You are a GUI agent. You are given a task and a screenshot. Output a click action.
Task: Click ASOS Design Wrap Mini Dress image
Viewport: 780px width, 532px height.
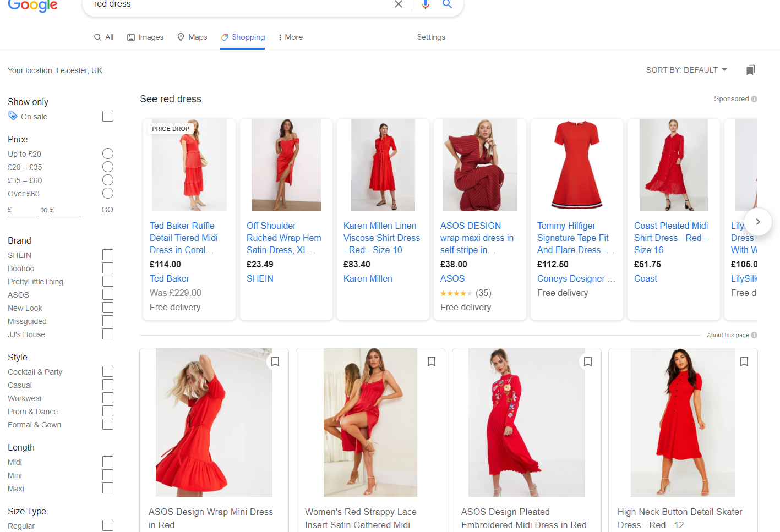click(214, 423)
